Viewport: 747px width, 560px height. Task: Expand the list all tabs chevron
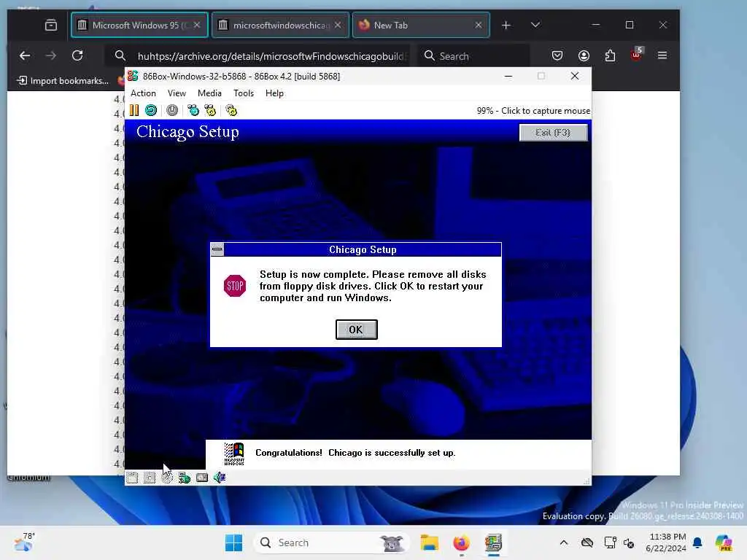(535, 25)
